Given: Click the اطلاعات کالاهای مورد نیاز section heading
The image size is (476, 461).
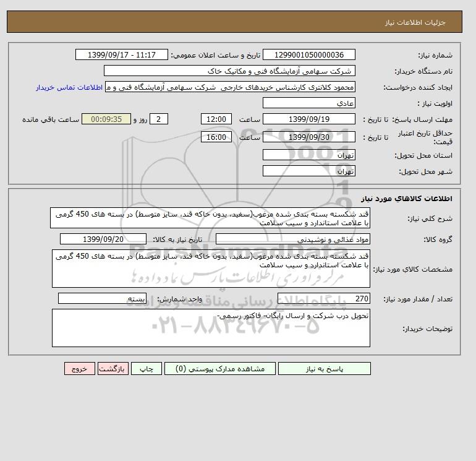Looking at the screenshot, I should 407,199.
